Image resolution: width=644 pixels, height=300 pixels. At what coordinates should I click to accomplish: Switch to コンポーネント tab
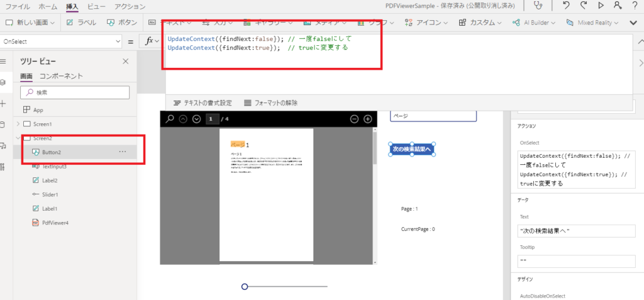[61, 76]
